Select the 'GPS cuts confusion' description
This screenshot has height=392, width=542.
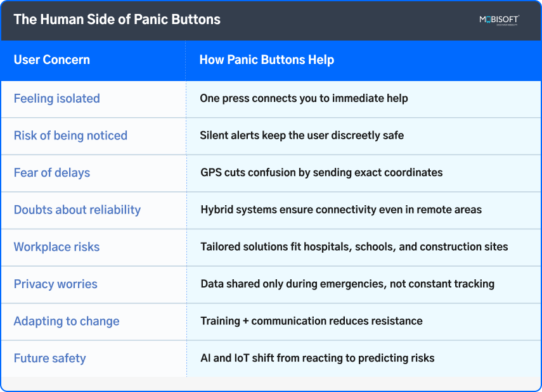(321, 172)
